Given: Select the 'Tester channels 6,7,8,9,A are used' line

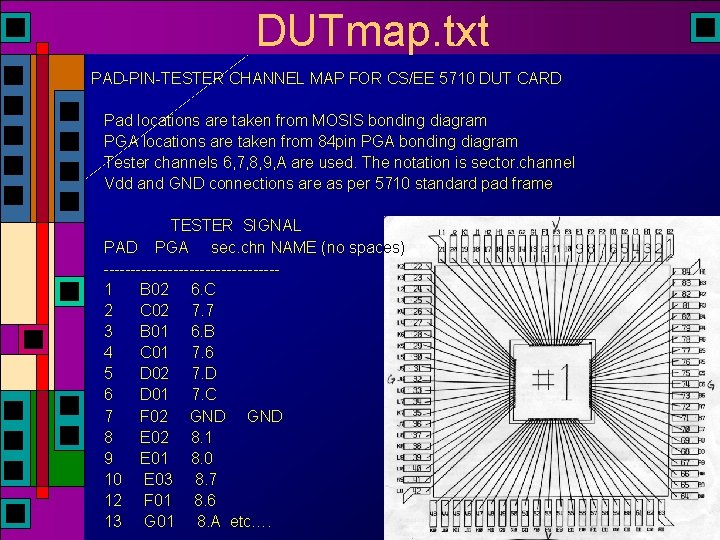Looking at the screenshot, I should (x=339, y=163).
